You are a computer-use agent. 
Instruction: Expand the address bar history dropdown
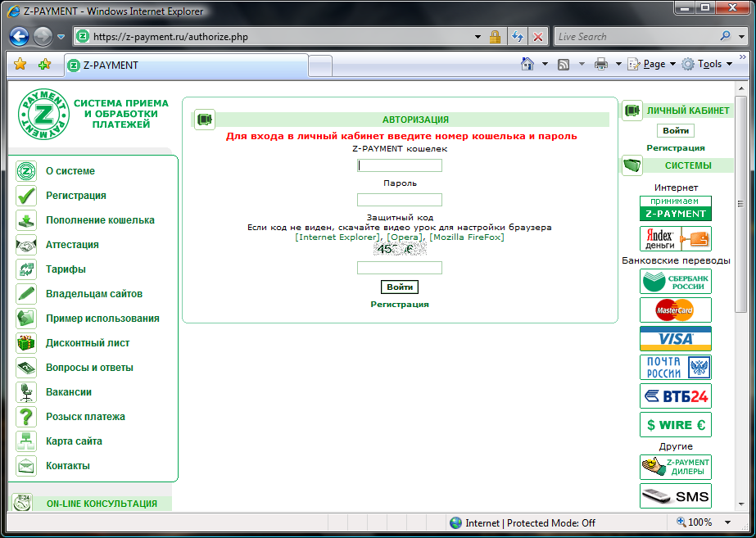(478, 37)
